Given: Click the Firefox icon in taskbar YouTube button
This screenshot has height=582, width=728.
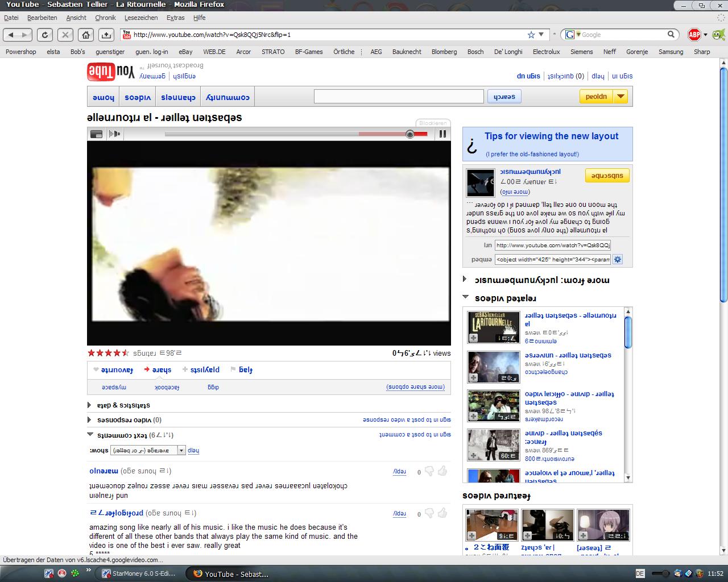Looking at the screenshot, I should [x=198, y=574].
